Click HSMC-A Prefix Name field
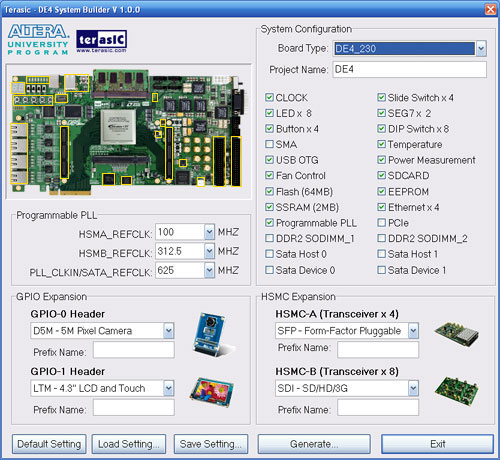Viewport: 500px width, 460px height. (x=378, y=350)
